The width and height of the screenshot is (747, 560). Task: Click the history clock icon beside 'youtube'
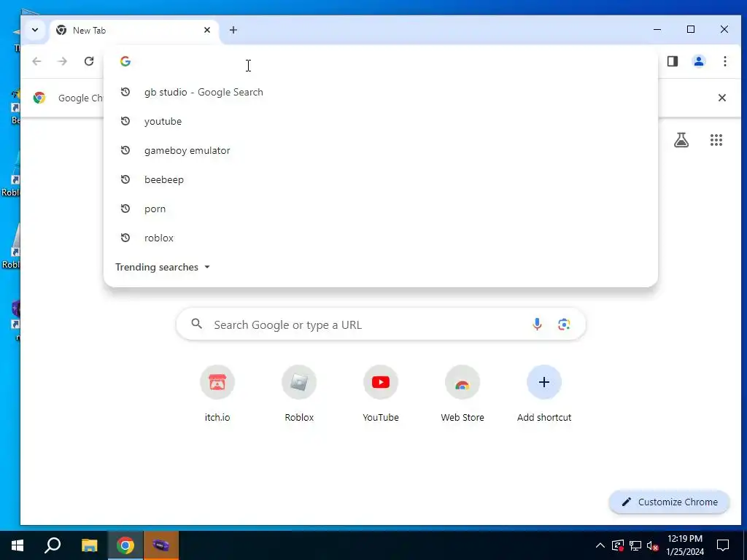coord(125,122)
